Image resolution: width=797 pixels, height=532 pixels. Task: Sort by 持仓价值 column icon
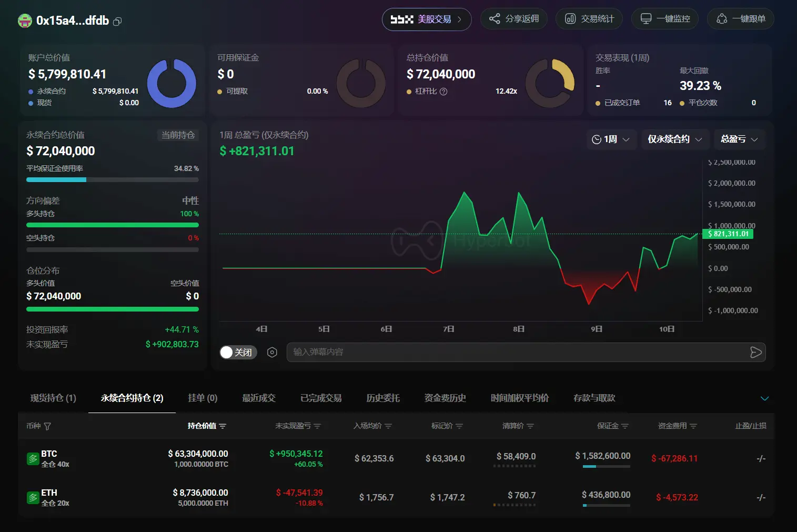[x=223, y=426]
